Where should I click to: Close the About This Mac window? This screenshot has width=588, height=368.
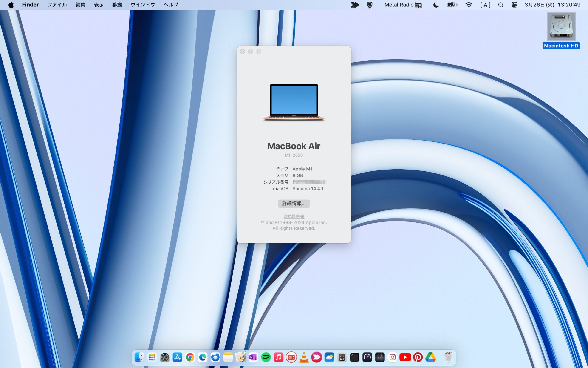point(243,52)
